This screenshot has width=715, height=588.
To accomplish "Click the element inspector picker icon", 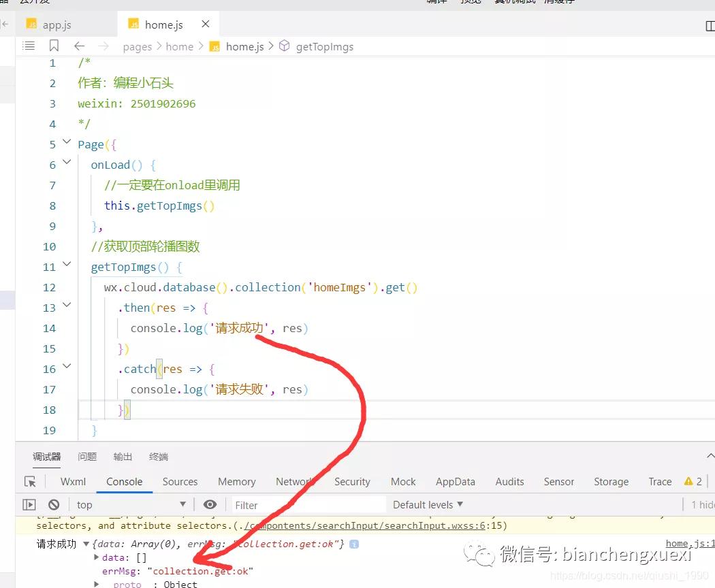I will pos(30,482).
